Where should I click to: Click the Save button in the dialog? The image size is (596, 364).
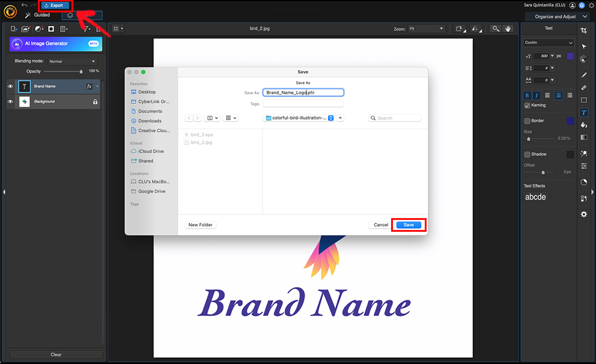[409, 224]
